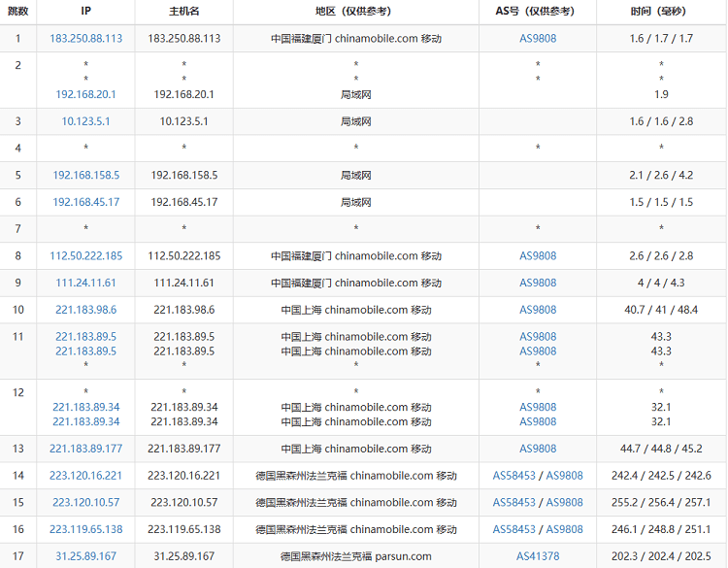This screenshot has height=568, width=728.
Task: Open AS41378 link
Action: point(538,556)
